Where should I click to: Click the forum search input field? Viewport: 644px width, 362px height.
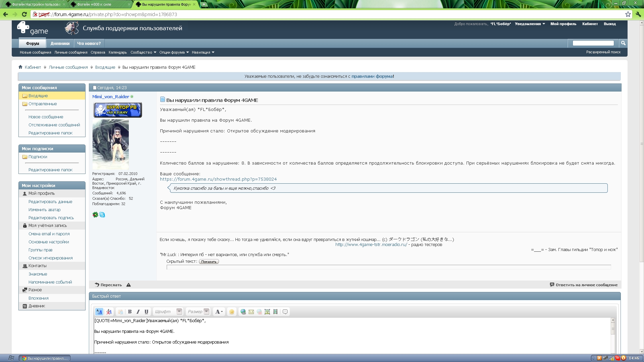[x=593, y=43]
